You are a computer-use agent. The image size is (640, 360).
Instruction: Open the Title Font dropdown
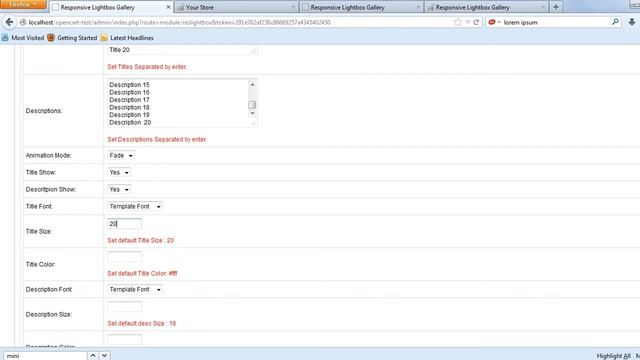(x=135, y=207)
